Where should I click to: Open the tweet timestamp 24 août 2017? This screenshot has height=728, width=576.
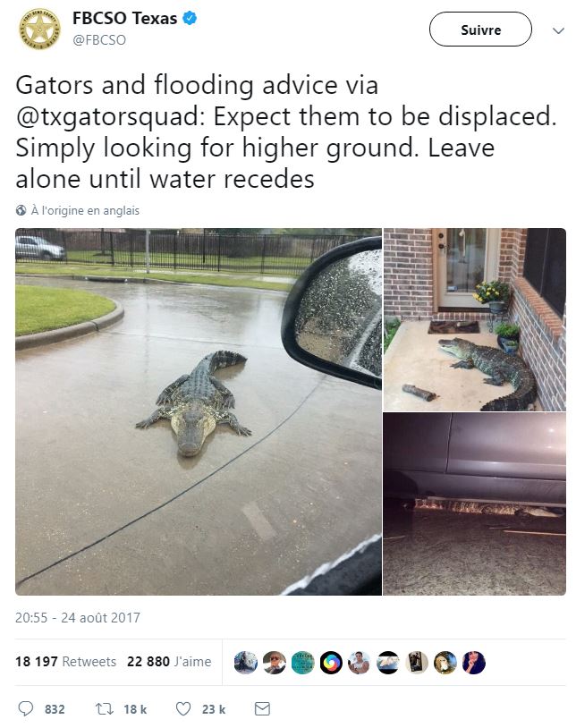[x=78, y=617]
